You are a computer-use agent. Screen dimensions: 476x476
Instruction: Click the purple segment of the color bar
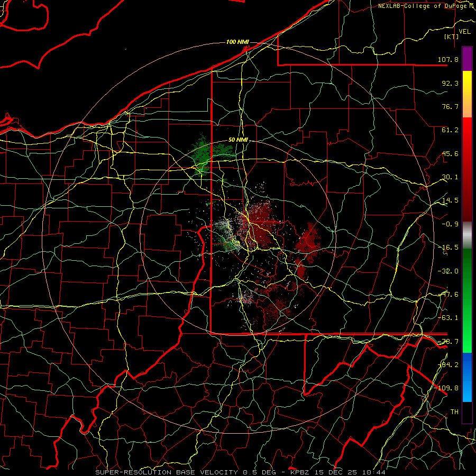[x=467, y=59]
